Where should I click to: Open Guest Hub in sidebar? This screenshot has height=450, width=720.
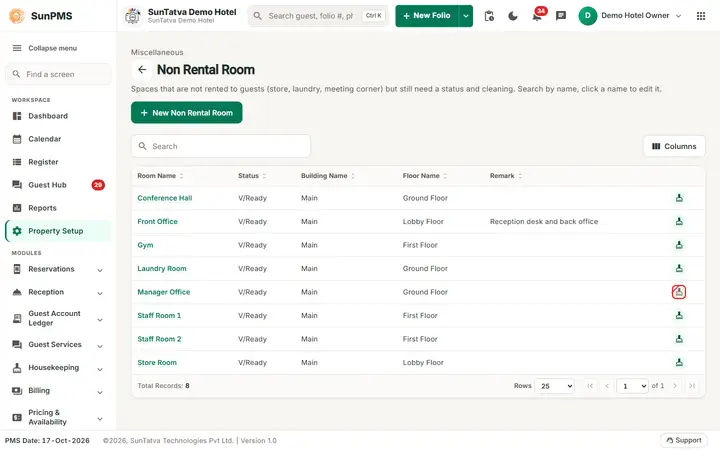coord(58,185)
